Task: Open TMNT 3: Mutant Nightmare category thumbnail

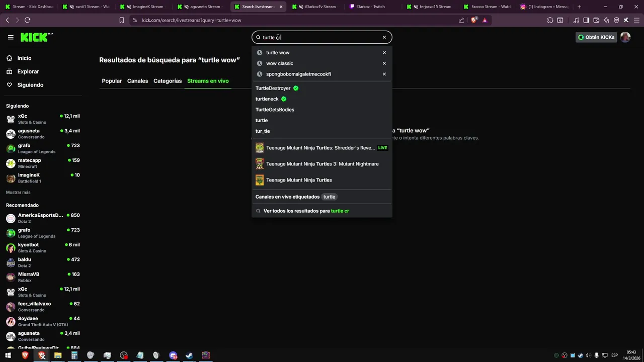Action: (x=260, y=164)
